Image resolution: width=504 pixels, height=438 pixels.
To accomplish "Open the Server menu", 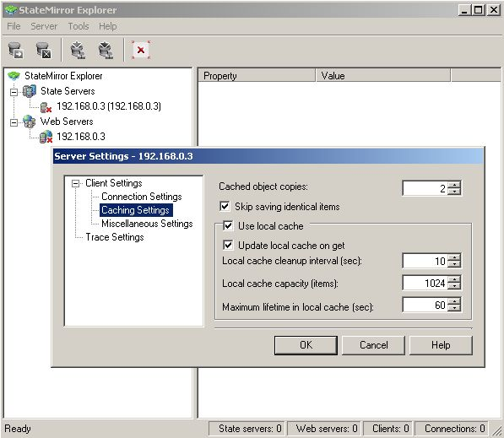I will coord(44,26).
